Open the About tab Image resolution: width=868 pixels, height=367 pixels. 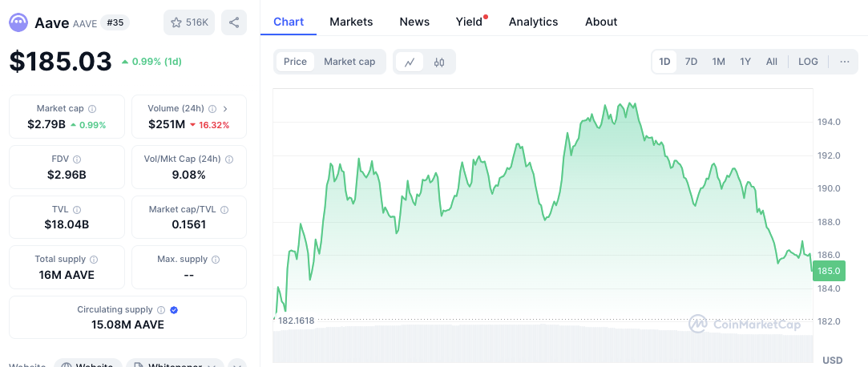[x=600, y=22]
